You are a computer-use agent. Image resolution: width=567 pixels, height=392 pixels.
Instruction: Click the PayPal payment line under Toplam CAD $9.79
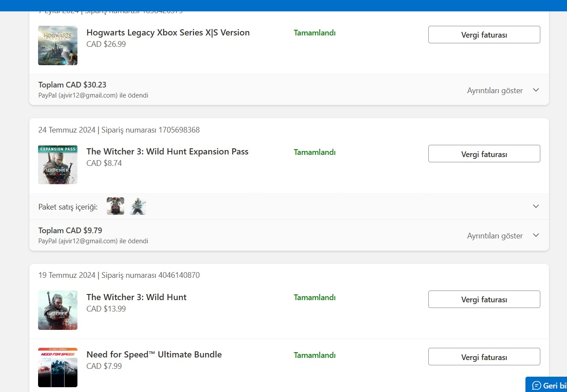tap(93, 241)
